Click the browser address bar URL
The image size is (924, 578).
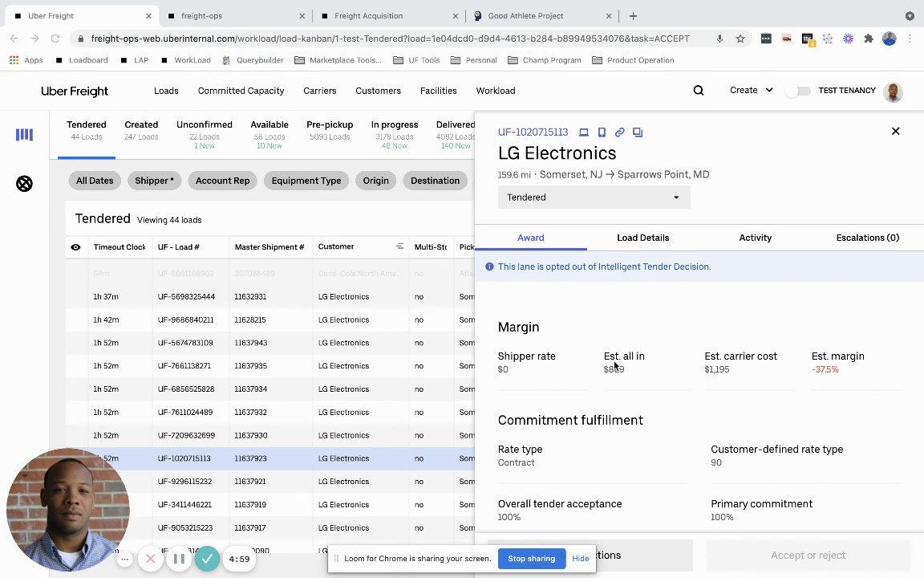tap(390, 39)
